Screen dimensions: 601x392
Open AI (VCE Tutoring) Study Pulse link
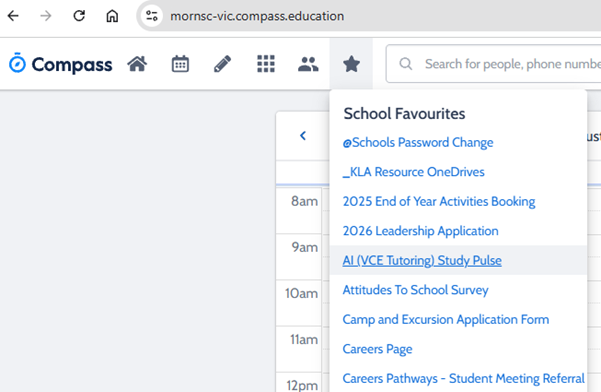click(422, 261)
